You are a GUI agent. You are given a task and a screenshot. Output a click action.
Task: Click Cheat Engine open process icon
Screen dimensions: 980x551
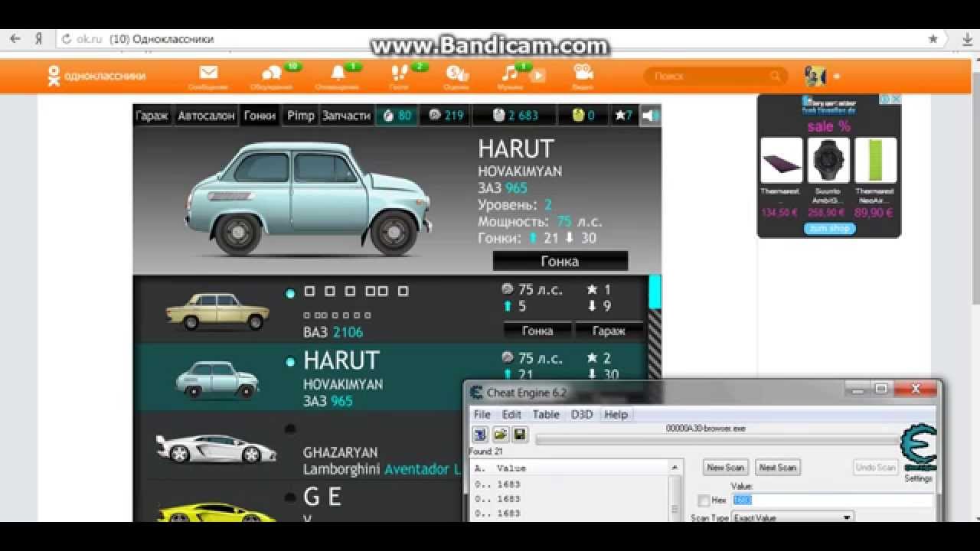[480, 435]
